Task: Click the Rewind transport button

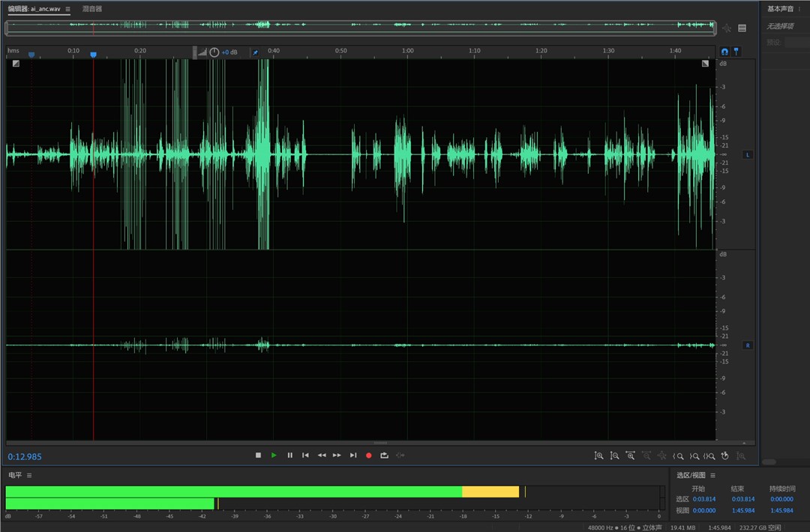Action: pyautogui.click(x=321, y=455)
